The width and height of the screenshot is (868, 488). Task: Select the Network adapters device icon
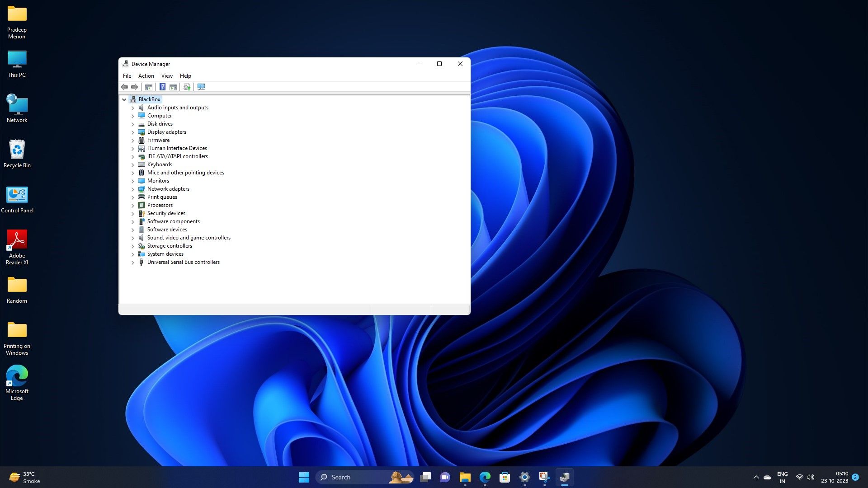tap(142, 189)
